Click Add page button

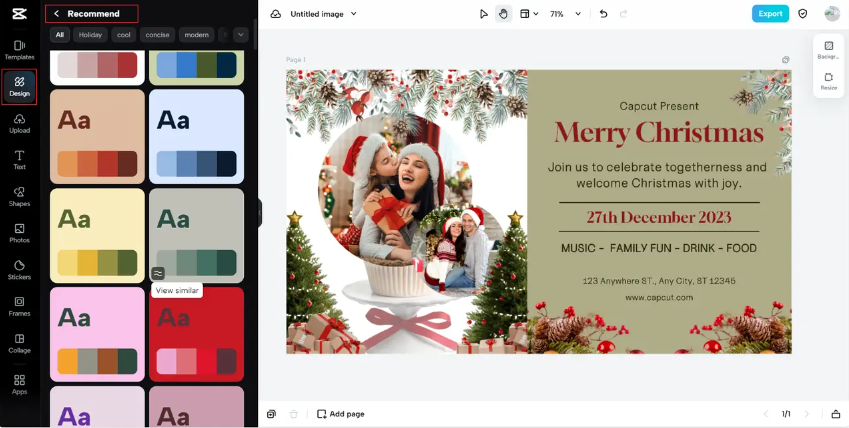341,414
